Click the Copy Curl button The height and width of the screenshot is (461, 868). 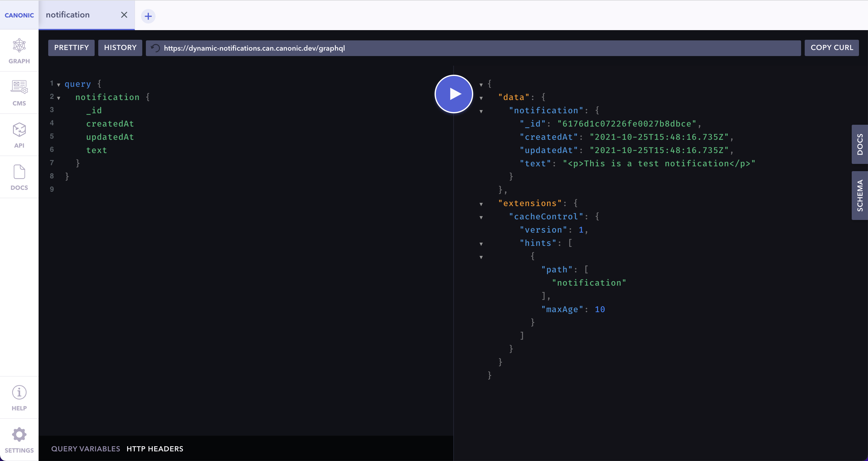[831, 48]
